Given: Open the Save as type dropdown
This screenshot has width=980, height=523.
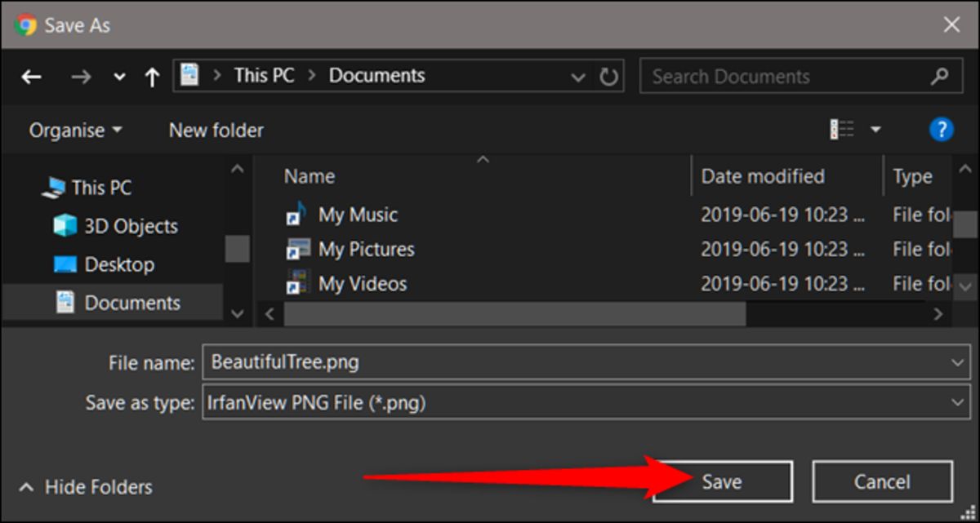Looking at the screenshot, I should coord(959,402).
